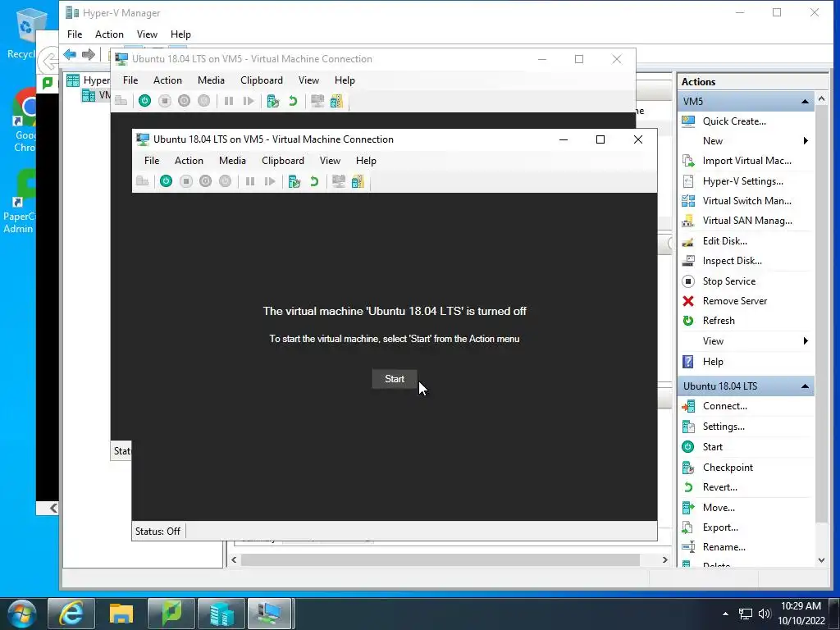This screenshot has height=630, width=840.
Task: Open Import Virtual Machine in Actions pane
Action: (x=746, y=161)
